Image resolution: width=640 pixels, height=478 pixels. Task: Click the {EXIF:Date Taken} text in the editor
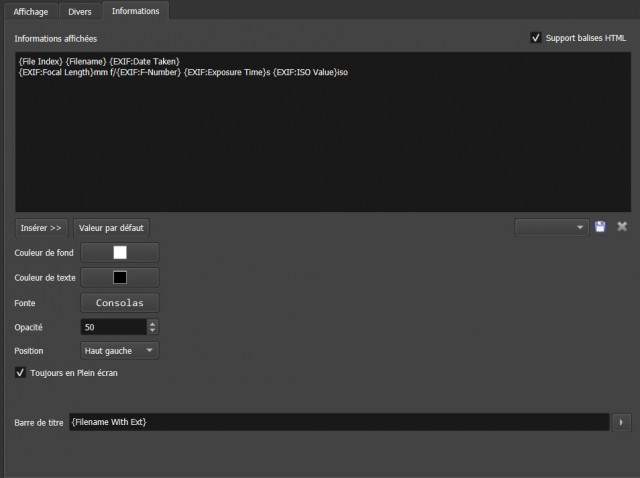click(x=144, y=62)
